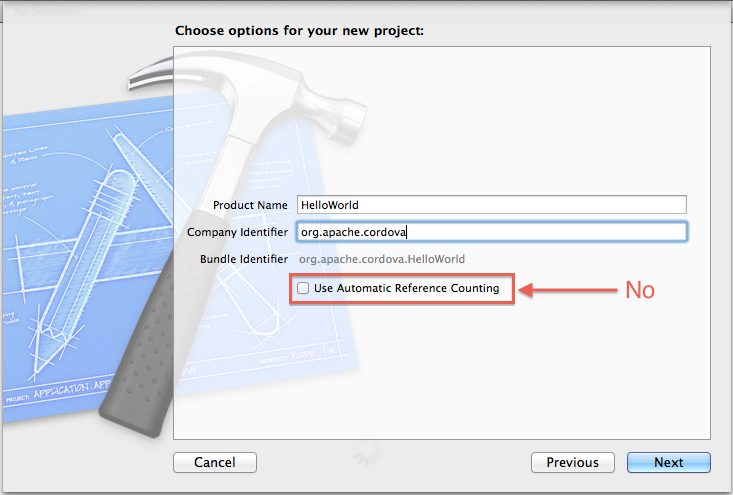Viewport: 733px width, 495px height.
Task: Click the red arrow annotation
Action: tap(567, 290)
